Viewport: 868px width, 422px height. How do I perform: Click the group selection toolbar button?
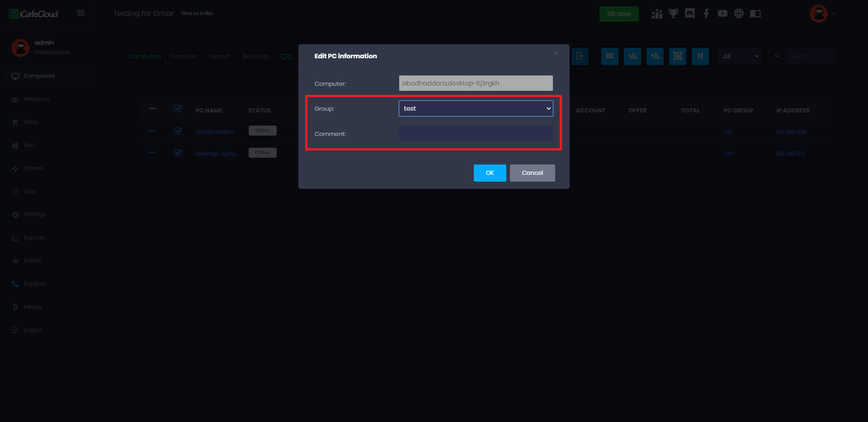click(678, 56)
